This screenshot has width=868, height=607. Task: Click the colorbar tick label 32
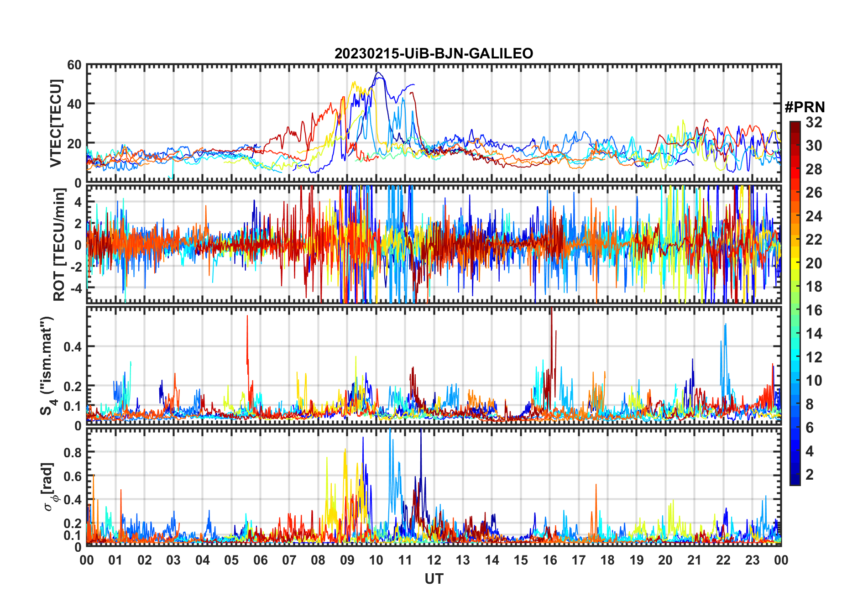814,122
